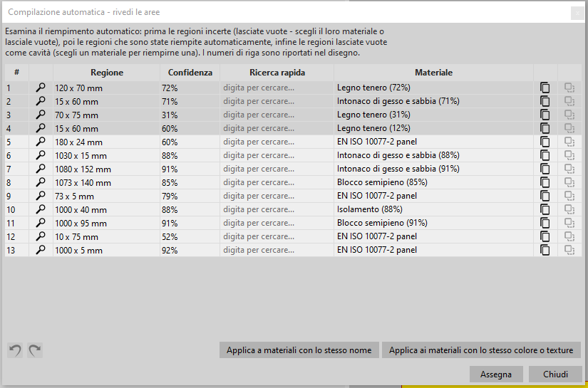
Task: Click quick search field in row 13
Action: click(x=277, y=249)
